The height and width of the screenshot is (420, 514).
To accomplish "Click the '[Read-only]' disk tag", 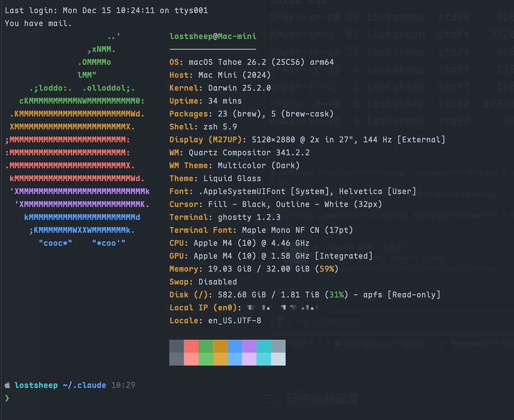I will coord(414,295).
